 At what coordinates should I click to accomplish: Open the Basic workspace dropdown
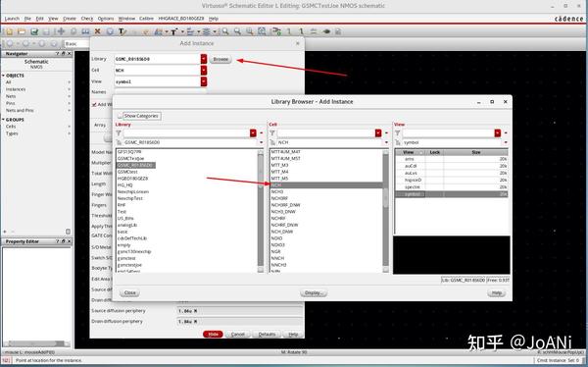click(76, 44)
